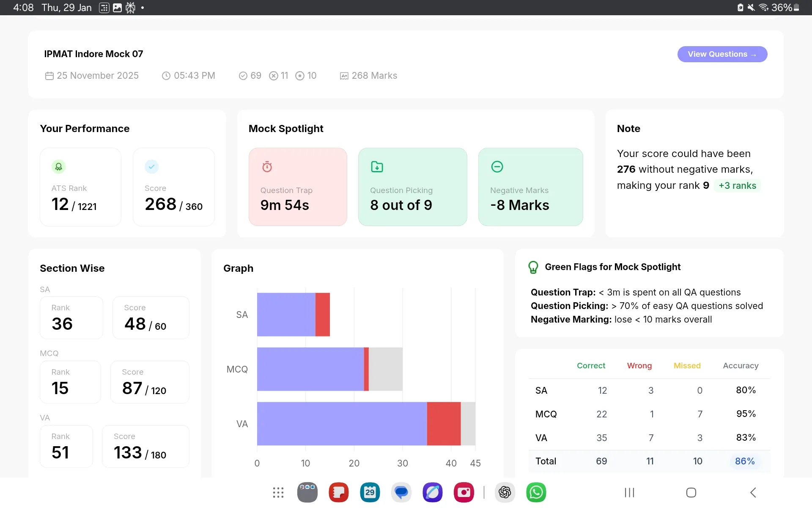Tap the Green Flags lightbulb icon
812x508 pixels.
click(x=533, y=267)
